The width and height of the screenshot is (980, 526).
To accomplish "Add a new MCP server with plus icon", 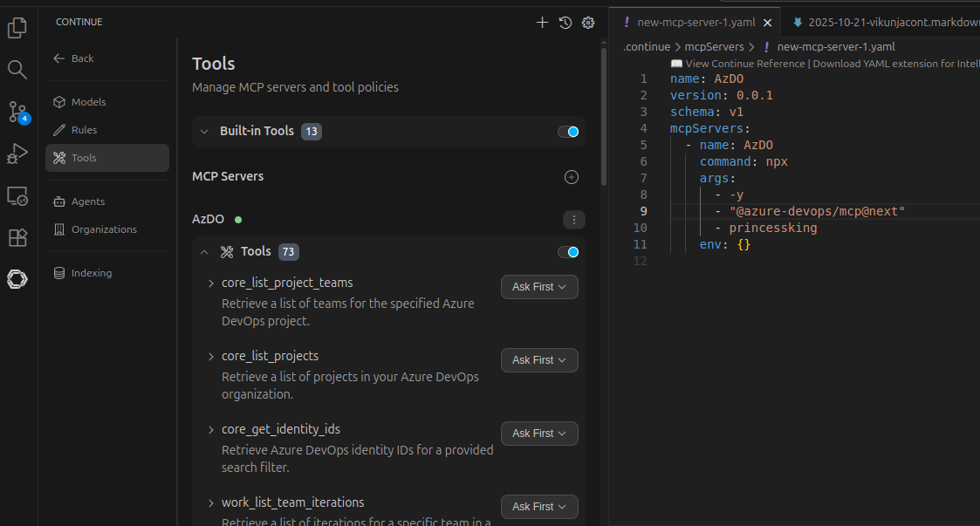I will 572,177.
